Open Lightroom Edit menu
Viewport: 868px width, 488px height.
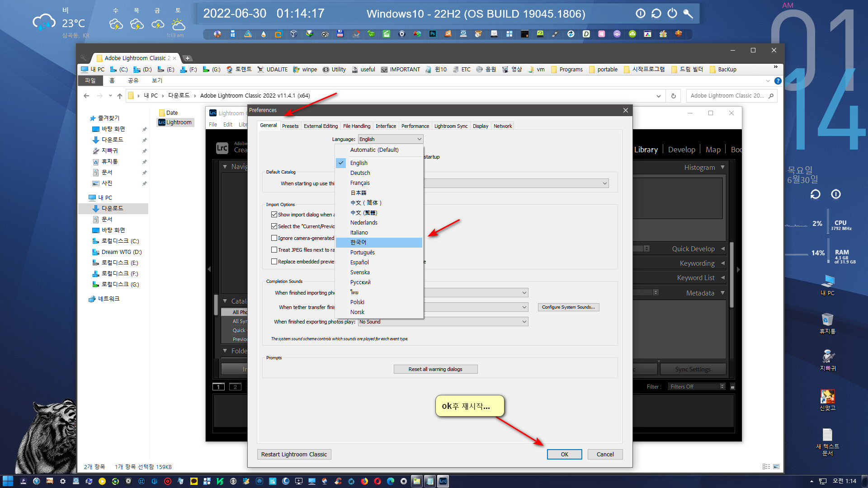(x=227, y=125)
